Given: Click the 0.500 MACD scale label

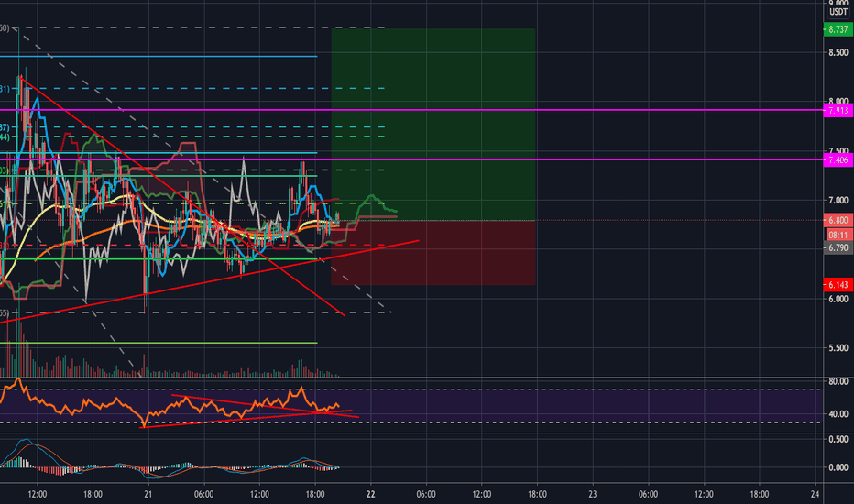Looking at the screenshot, I should tap(838, 439).
